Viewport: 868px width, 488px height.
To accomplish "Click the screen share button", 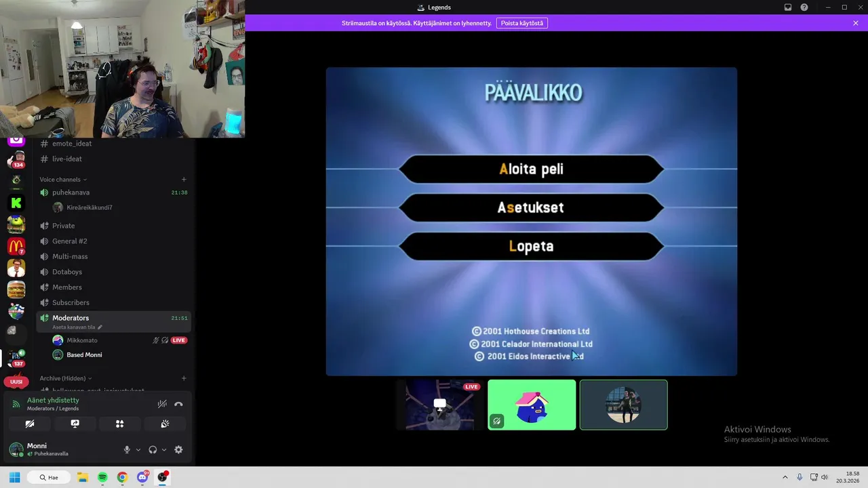I will coord(75,424).
